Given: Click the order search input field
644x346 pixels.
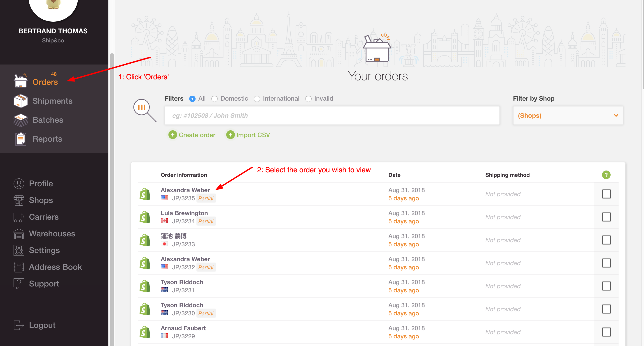Looking at the screenshot, I should [x=332, y=115].
